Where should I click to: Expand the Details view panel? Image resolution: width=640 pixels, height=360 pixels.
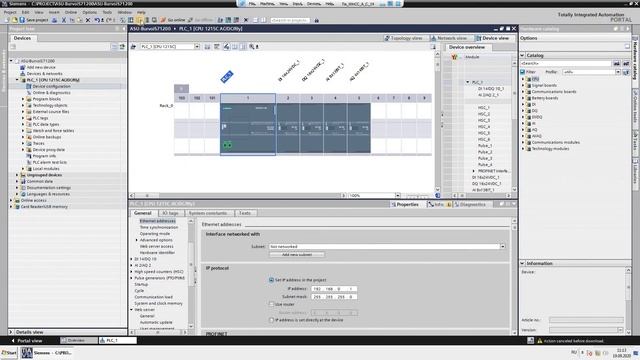pyautogui.click(x=11, y=332)
